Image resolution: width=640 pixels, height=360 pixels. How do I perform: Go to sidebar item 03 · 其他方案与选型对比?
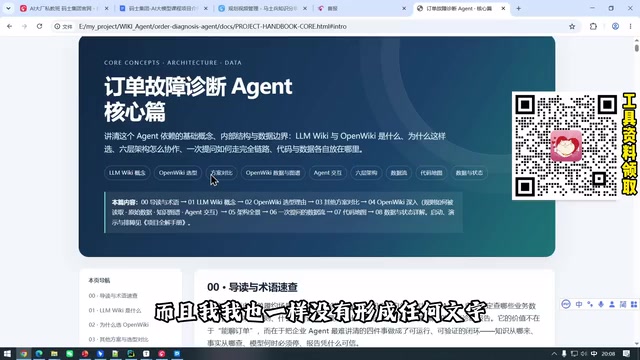tap(118, 340)
